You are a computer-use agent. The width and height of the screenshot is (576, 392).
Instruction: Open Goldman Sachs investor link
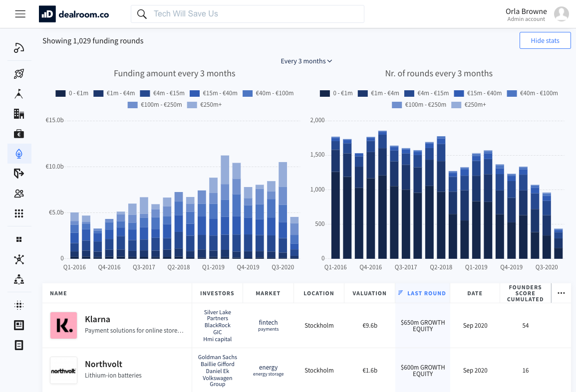click(x=218, y=357)
